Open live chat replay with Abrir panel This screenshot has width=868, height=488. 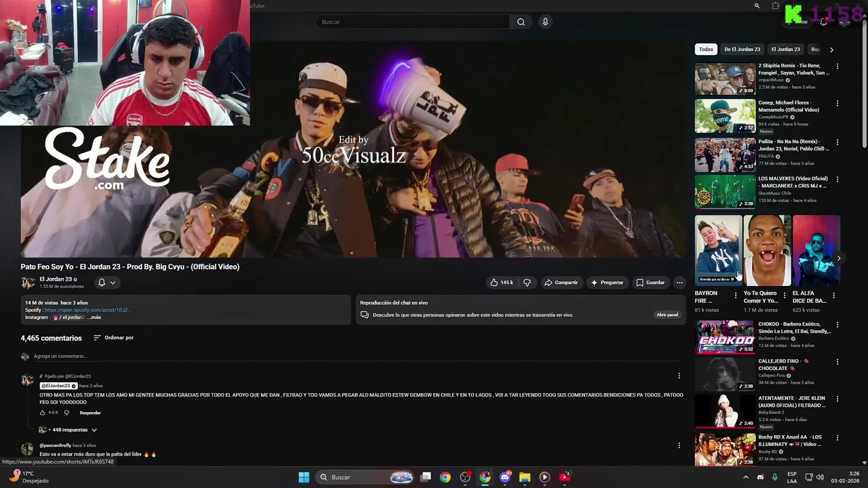667,314
